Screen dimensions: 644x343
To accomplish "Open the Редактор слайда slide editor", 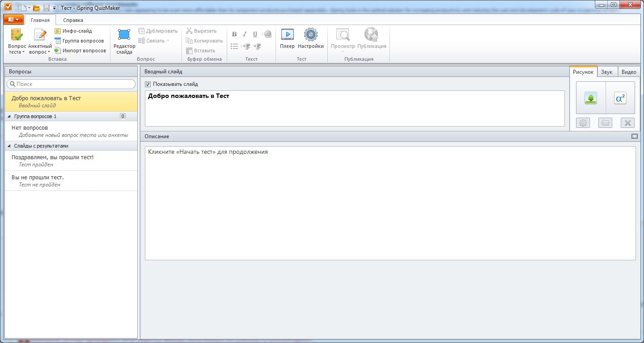I will pyautogui.click(x=124, y=41).
